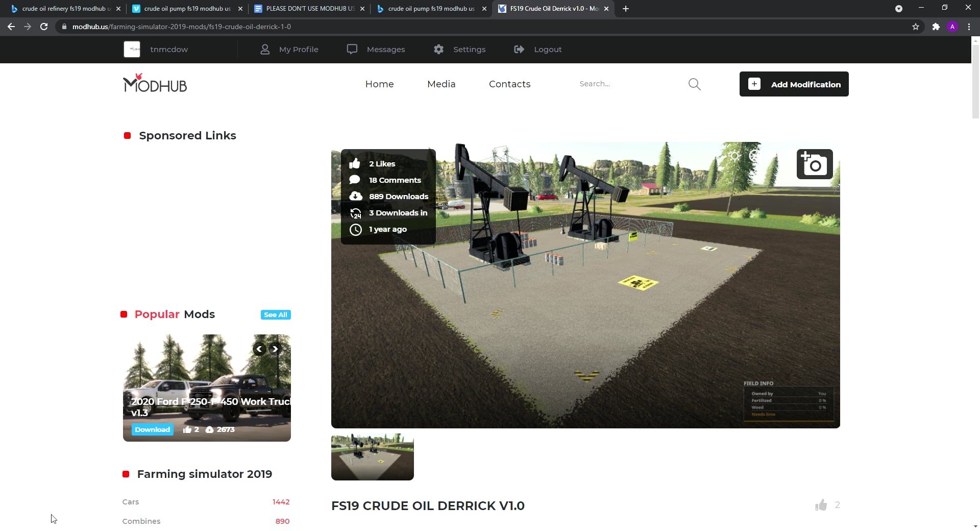Open tab search dropdown in Chrome
The height and width of the screenshot is (531, 980).
[x=899, y=9]
